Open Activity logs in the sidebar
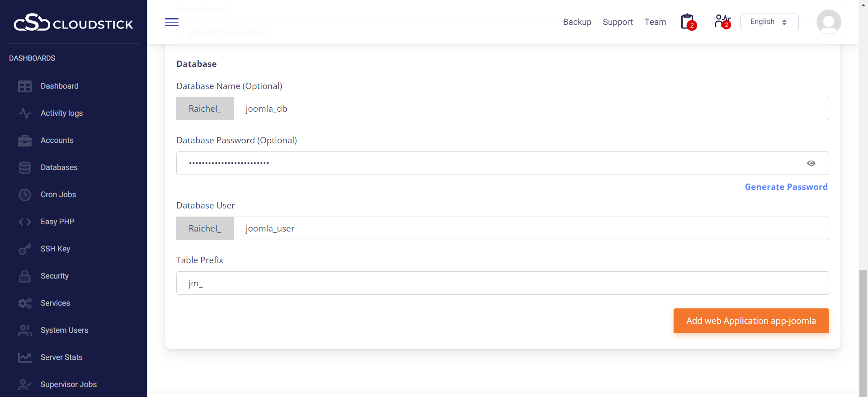Screen dimensions: 868x397 (x=61, y=113)
